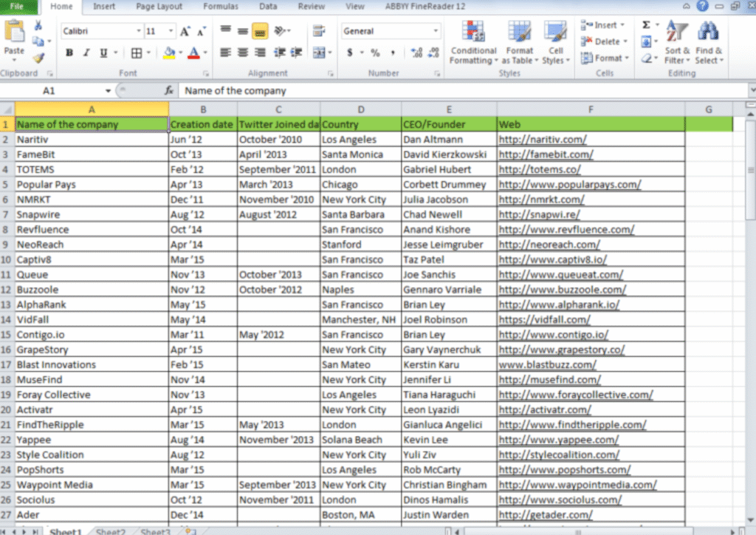The width and height of the screenshot is (756, 535).
Task: Switch to the Data tab
Action: (x=268, y=6)
